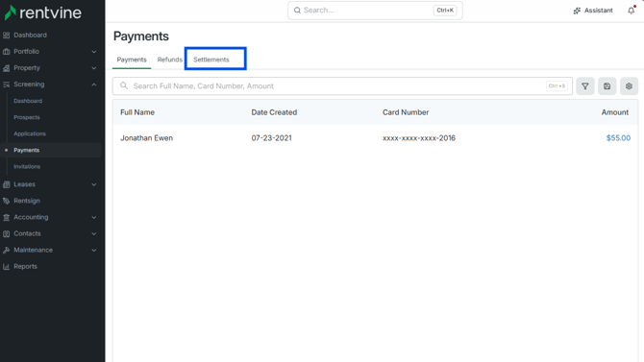Open the Dashboard icon in sidebar
644x362 pixels.
(6, 36)
